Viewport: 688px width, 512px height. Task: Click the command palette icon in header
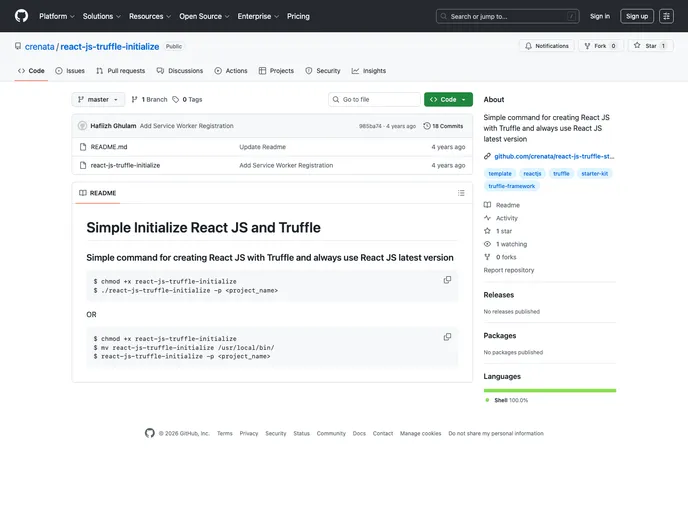tap(666, 16)
